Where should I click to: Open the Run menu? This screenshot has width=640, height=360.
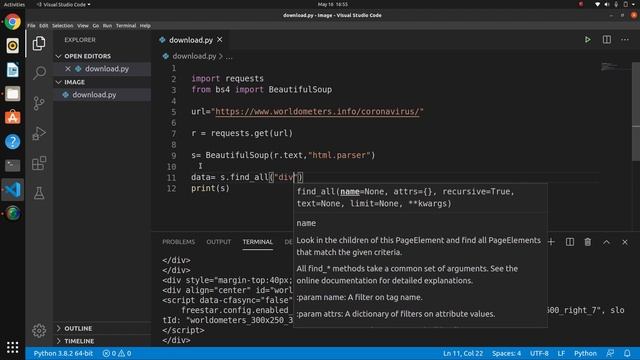(107, 25)
